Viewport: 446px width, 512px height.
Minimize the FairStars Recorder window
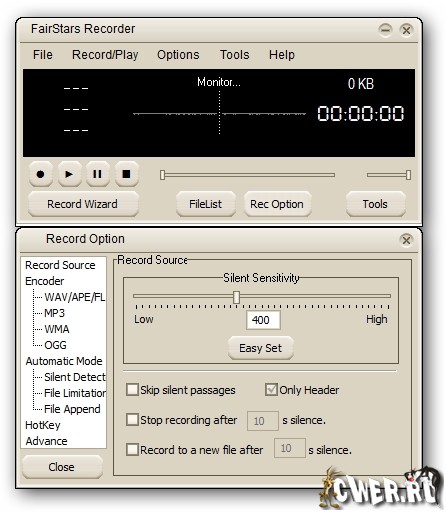(x=385, y=30)
